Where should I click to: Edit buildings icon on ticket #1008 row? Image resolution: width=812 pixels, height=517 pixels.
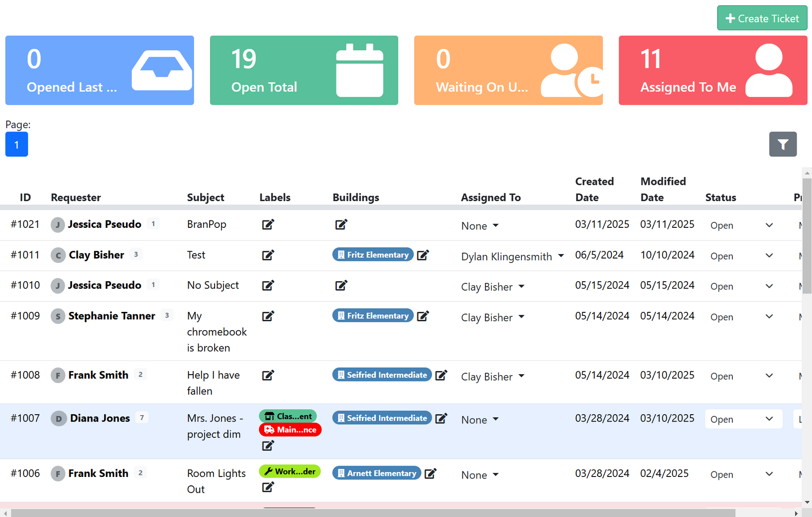441,375
